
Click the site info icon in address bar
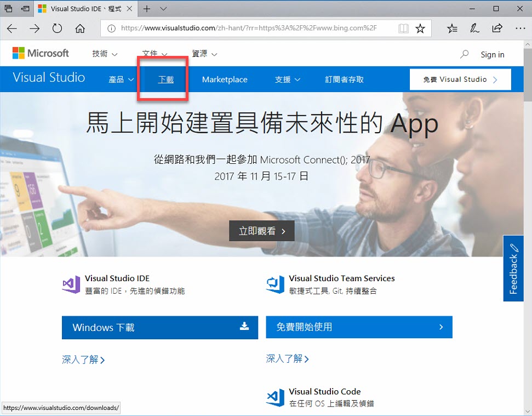pyautogui.click(x=111, y=29)
